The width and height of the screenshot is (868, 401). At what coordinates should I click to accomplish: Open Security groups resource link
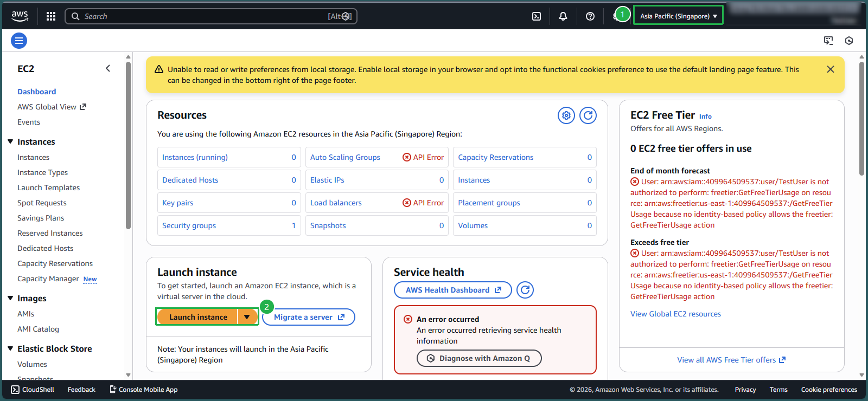(189, 225)
